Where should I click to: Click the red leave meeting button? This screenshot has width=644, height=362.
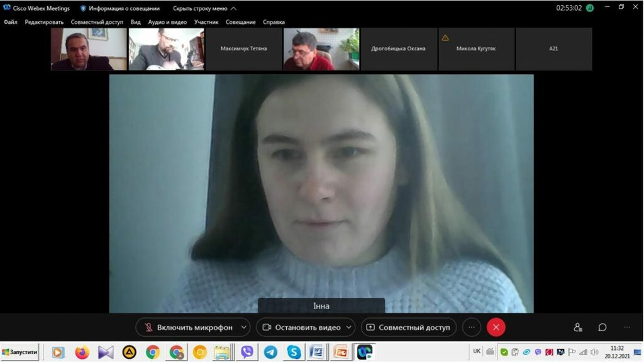(496, 327)
